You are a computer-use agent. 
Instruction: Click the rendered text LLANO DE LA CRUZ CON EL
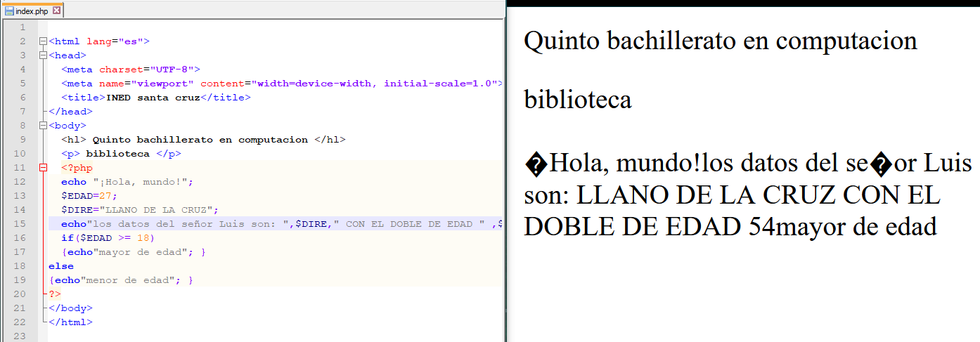pyautogui.click(x=759, y=195)
